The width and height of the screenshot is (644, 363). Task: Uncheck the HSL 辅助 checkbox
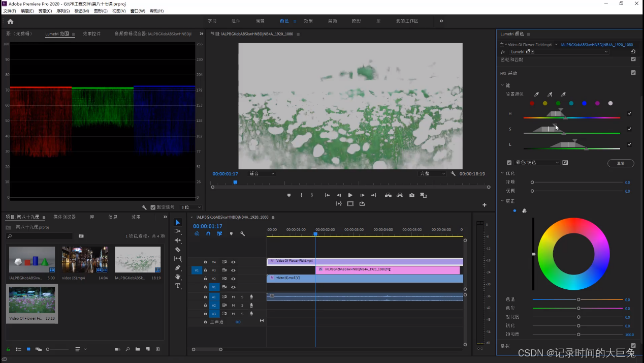[633, 73]
